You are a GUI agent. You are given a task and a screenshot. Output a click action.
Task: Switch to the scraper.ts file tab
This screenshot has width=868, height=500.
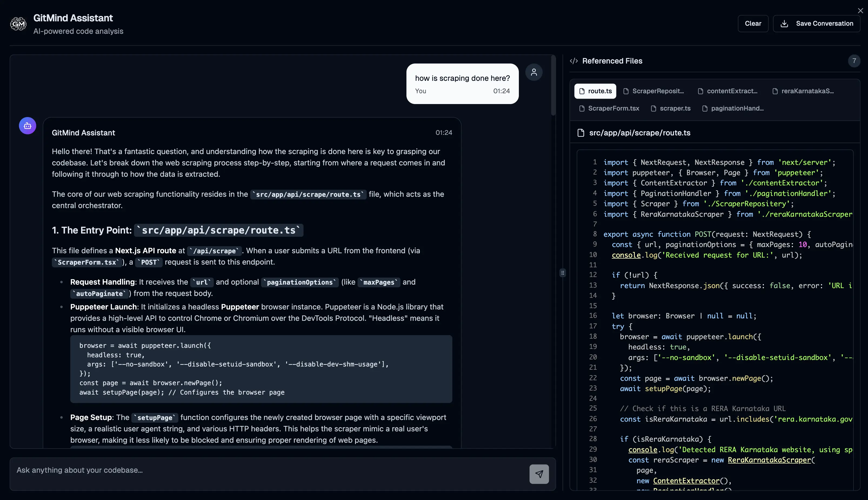coord(671,108)
